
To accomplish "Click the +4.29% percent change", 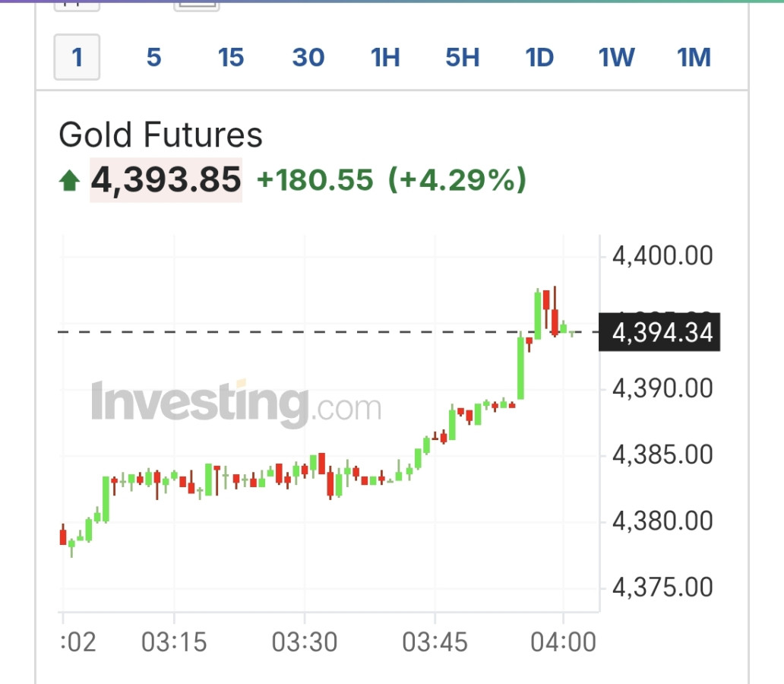I will pos(457,180).
